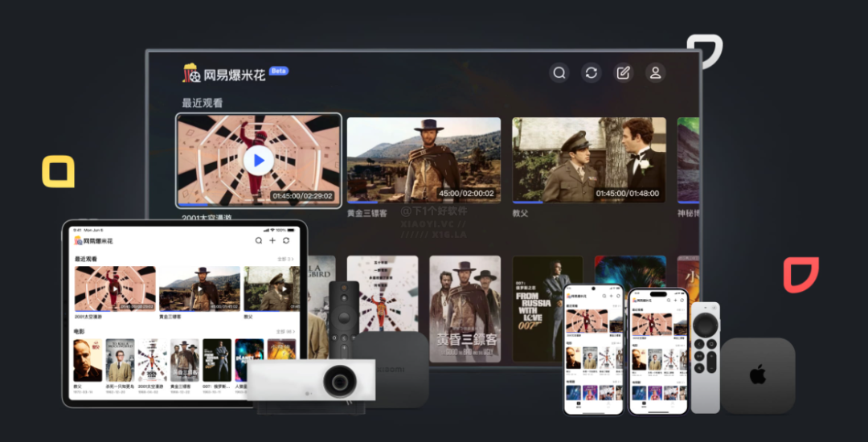Image resolution: width=868 pixels, height=442 pixels.
Task: Tap the search icon on the tablet
Action: tap(259, 240)
